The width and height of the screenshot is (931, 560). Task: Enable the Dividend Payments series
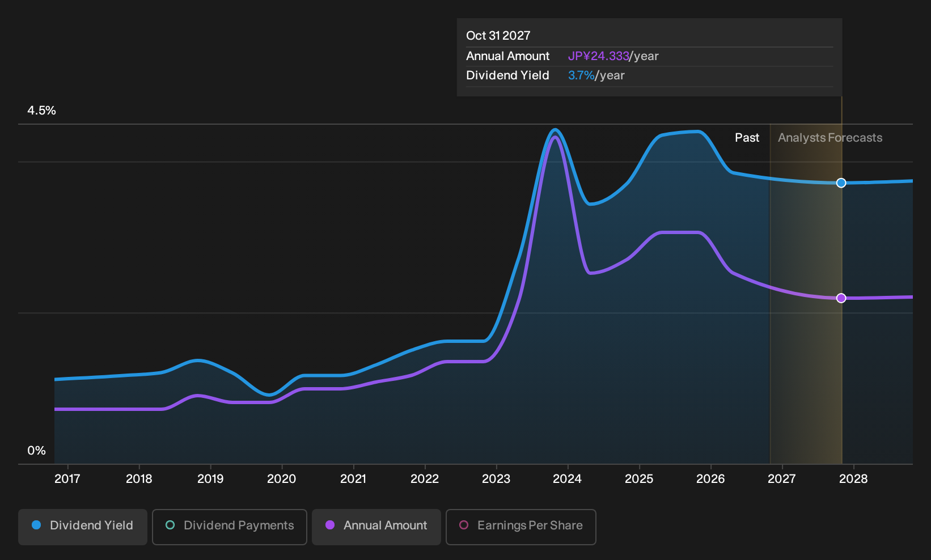pos(230,527)
